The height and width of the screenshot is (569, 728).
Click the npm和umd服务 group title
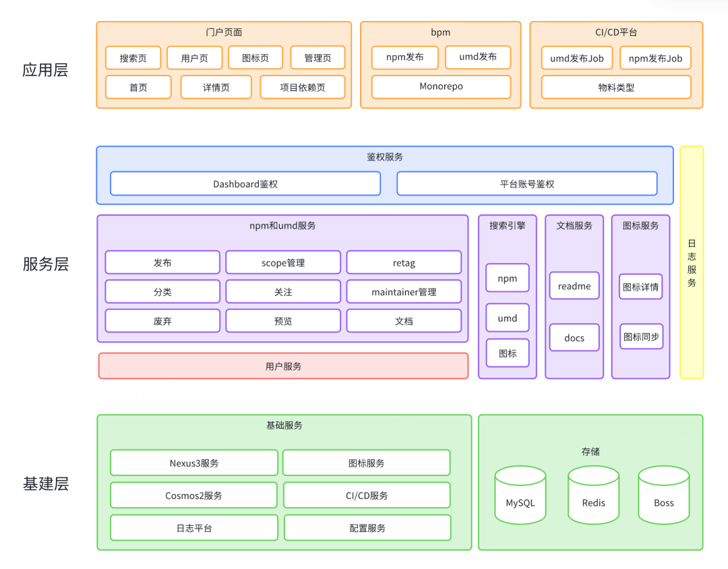click(x=282, y=225)
